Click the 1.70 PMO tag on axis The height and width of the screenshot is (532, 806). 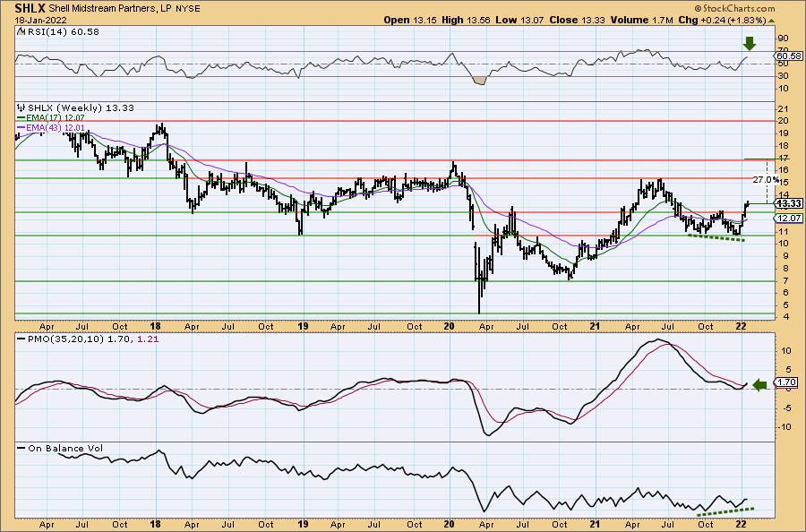pos(786,382)
